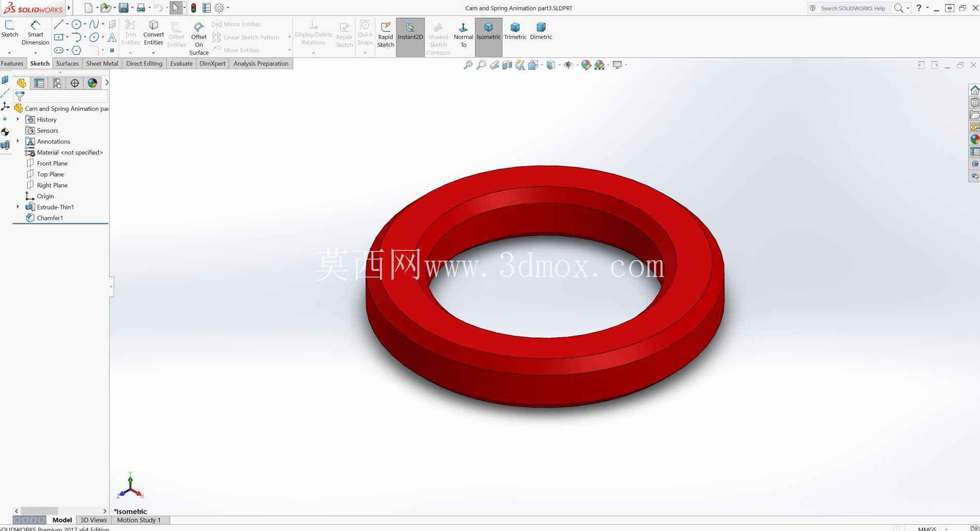Click Offset On Surface tool
Screen dimensions: 980x531
[x=199, y=38]
